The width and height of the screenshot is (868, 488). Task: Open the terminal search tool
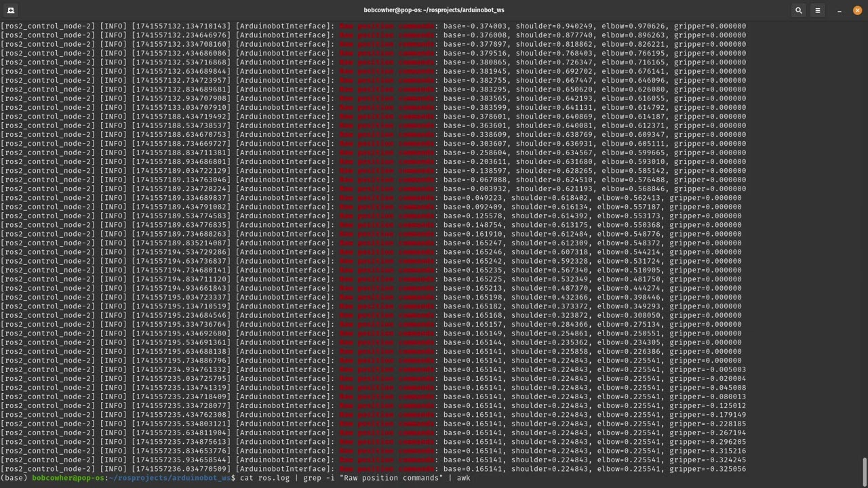tap(799, 10)
